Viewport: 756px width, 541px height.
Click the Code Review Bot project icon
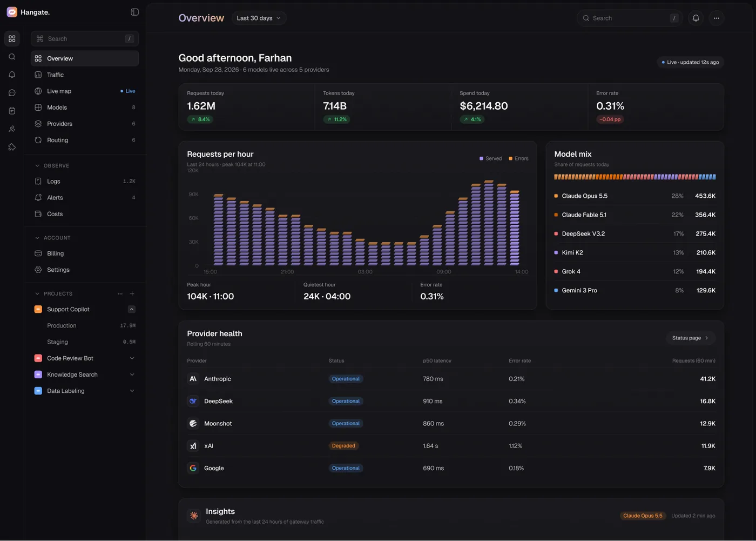(38, 358)
